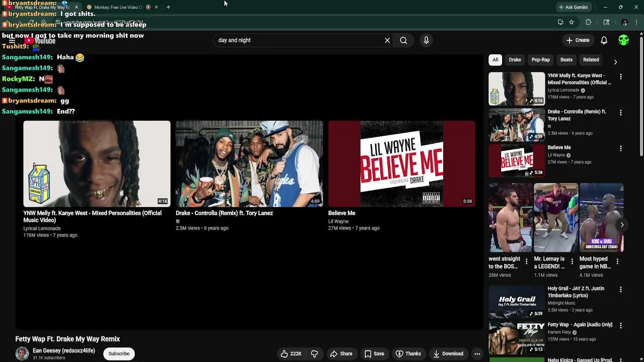This screenshot has width=644, height=362.
Task: Open a new browser tab with plus
Action: pyautogui.click(x=168, y=7)
